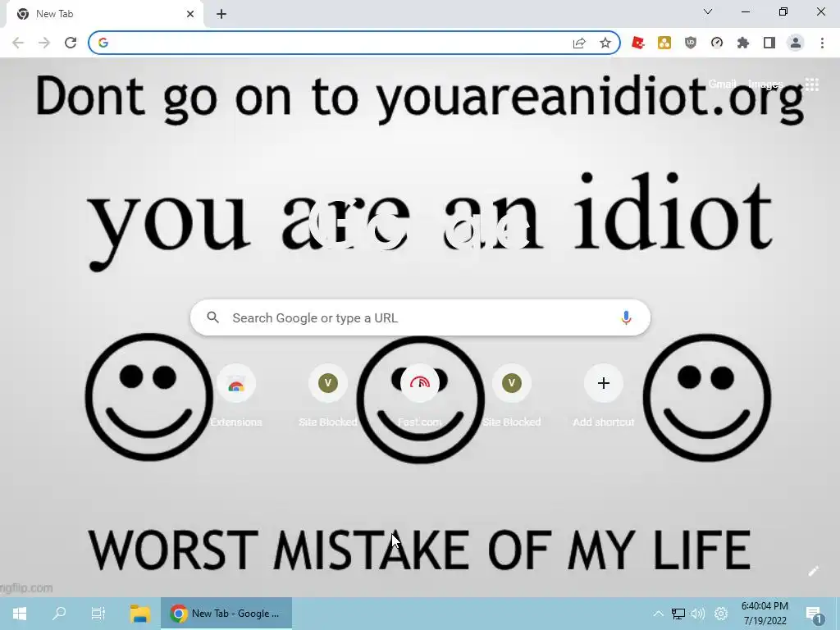Minimize the Chrome window

(746, 11)
